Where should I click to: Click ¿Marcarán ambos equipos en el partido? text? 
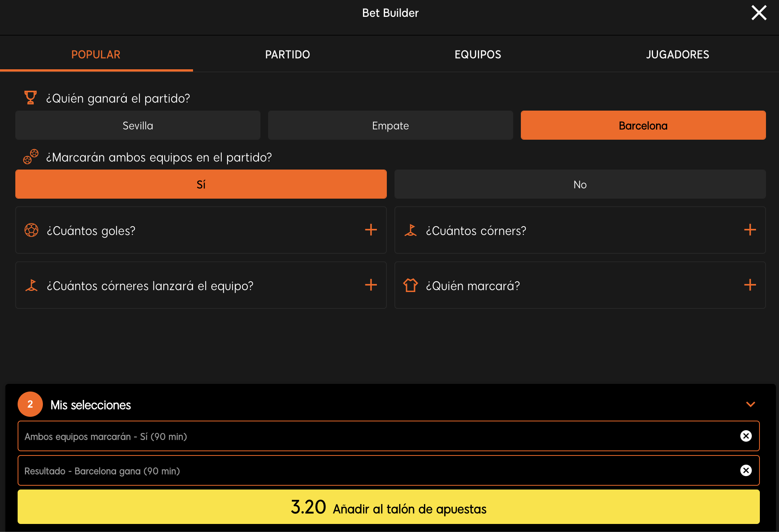click(159, 157)
